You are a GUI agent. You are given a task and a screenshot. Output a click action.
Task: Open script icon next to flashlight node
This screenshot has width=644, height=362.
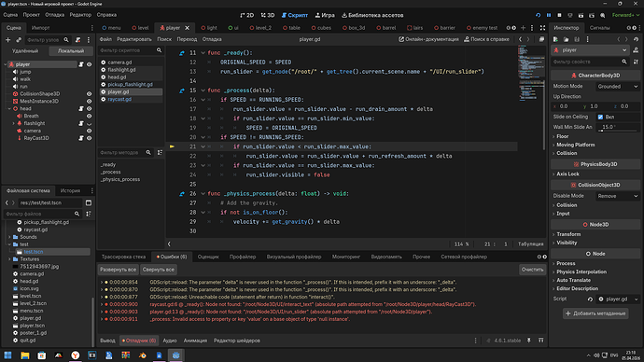coord(81,123)
